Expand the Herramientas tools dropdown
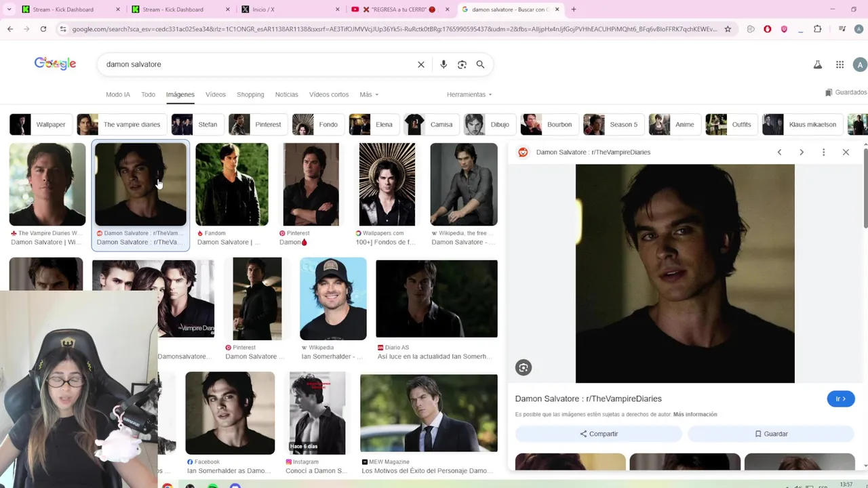 point(469,95)
